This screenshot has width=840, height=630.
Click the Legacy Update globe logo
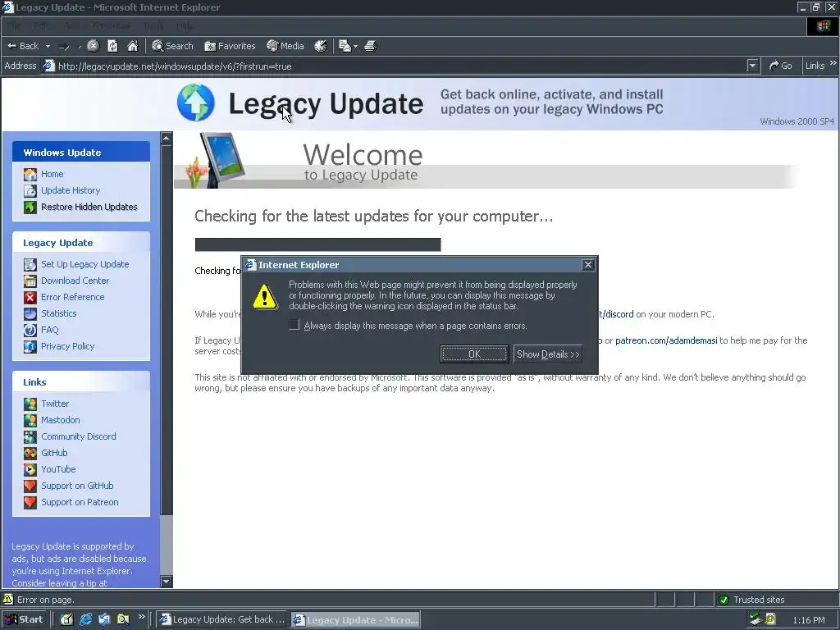pos(196,103)
